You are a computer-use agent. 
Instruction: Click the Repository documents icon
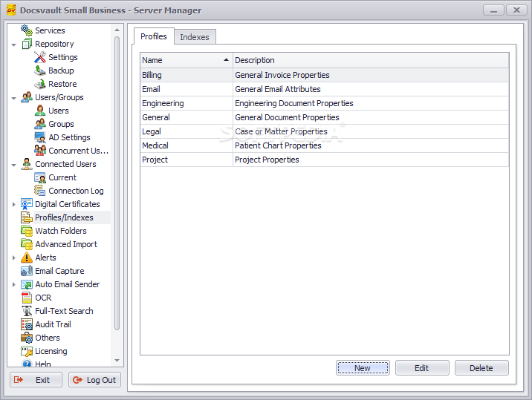pyautogui.click(x=27, y=44)
